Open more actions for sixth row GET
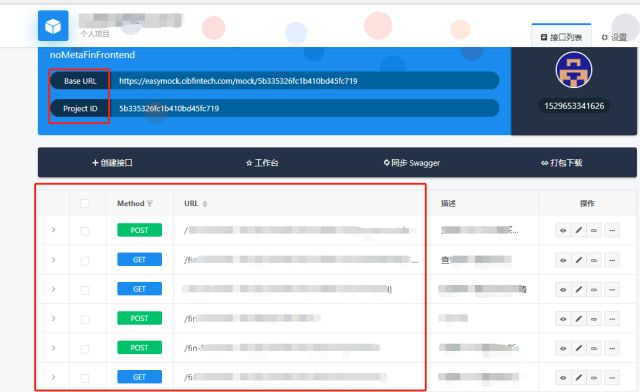640x392 pixels. click(x=612, y=378)
